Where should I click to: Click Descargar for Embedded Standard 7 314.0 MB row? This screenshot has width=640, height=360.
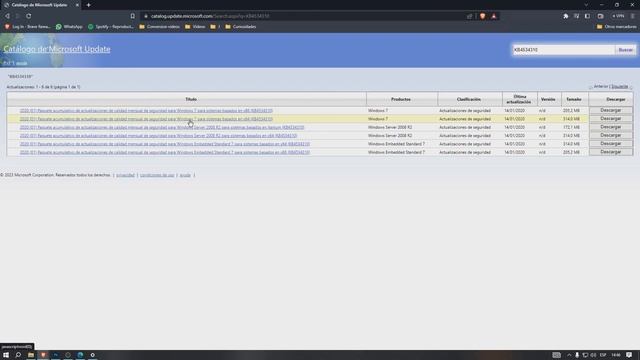click(x=611, y=144)
